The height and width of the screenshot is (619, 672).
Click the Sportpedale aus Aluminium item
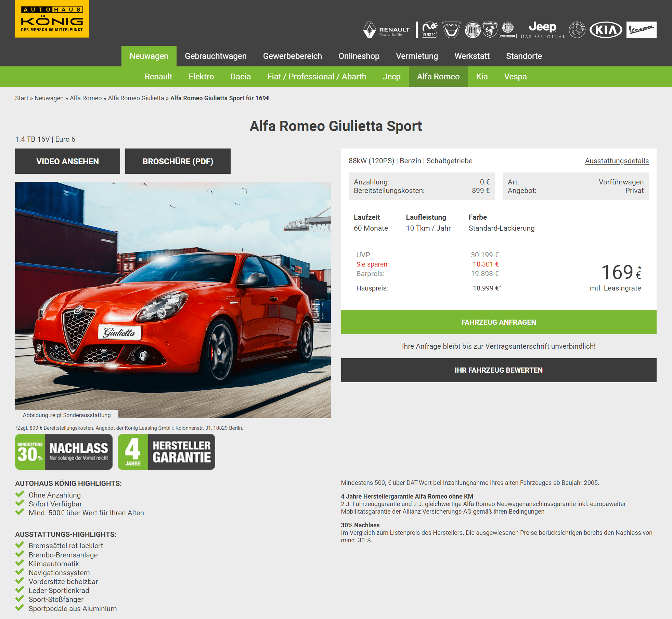[73, 609]
